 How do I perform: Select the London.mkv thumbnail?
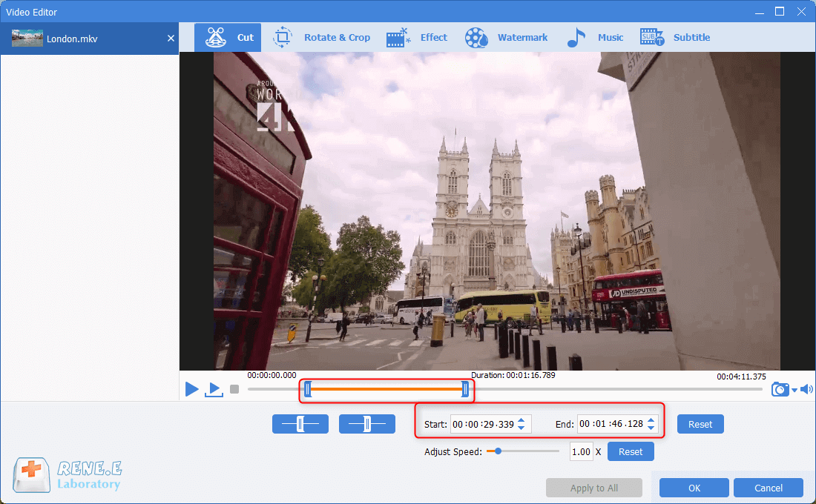pos(27,39)
